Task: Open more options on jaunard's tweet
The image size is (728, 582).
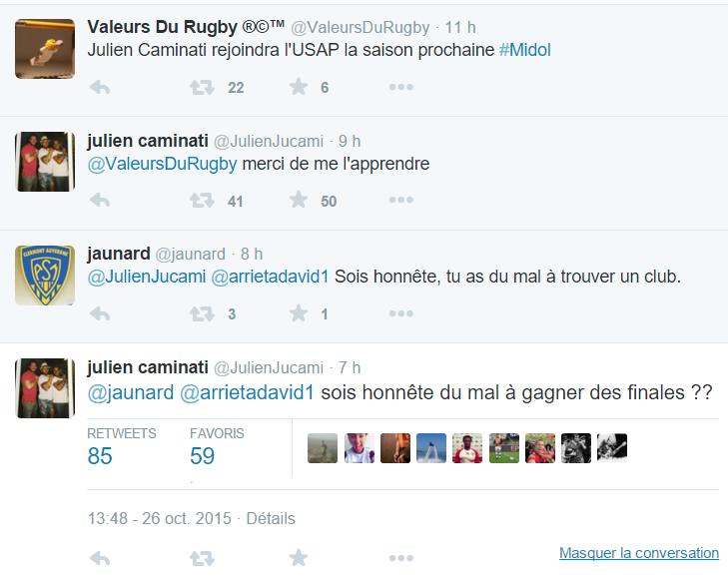Action: (401, 313)
